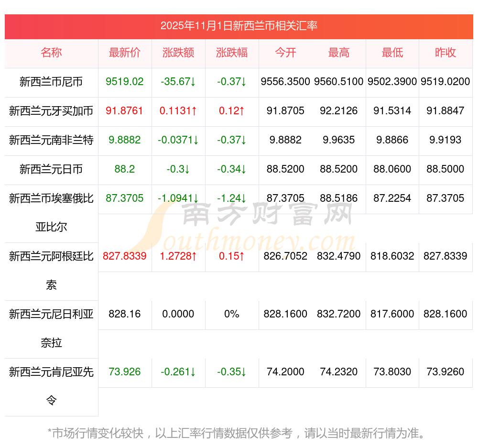Open the 新西兰元牙买加币 row name

(51, 111)
